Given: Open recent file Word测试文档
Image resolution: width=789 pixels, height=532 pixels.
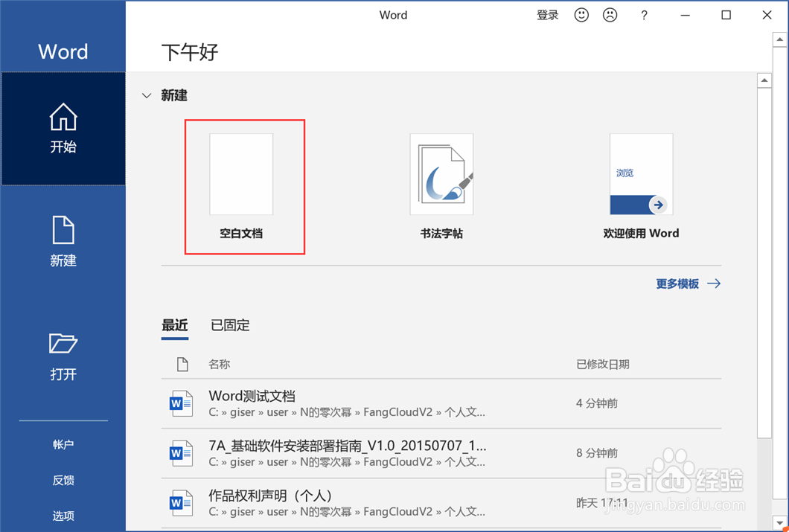Looking at the screenshot, I should click(441, 404).
